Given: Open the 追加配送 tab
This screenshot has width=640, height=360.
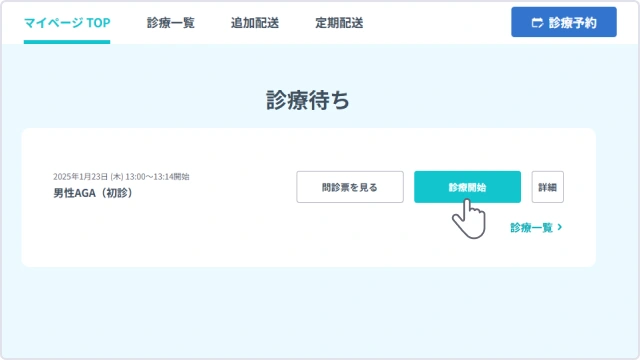Looking at the screenshot, I should coord(255,23).
